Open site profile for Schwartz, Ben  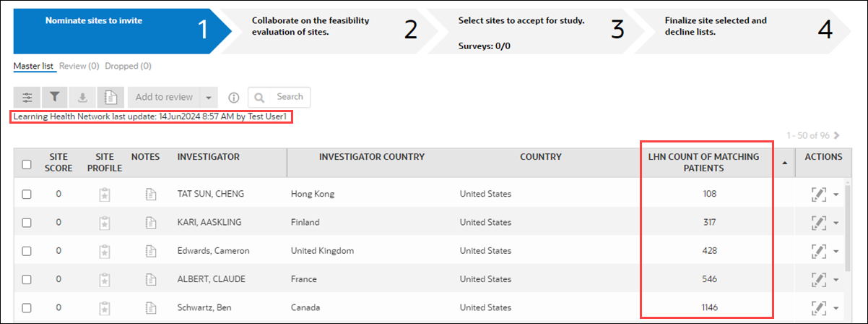point(105,307)
